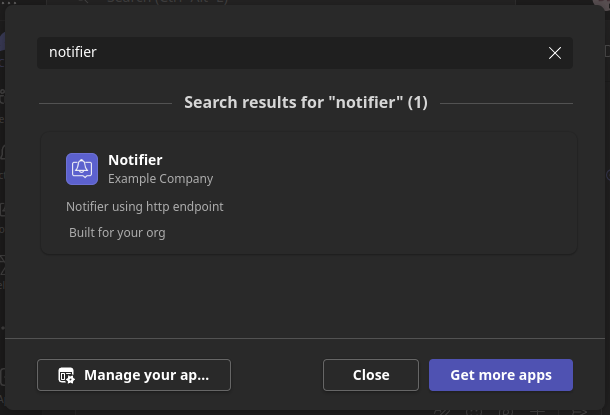Click the "Get more apps" text label
Viewport: 610px width, 415px height.
[500, 375]
